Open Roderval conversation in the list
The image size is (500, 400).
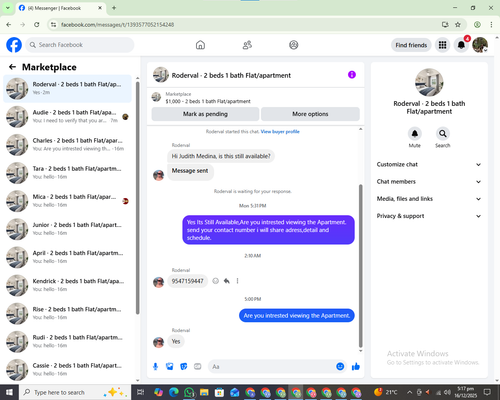click(x=67, y=89)
